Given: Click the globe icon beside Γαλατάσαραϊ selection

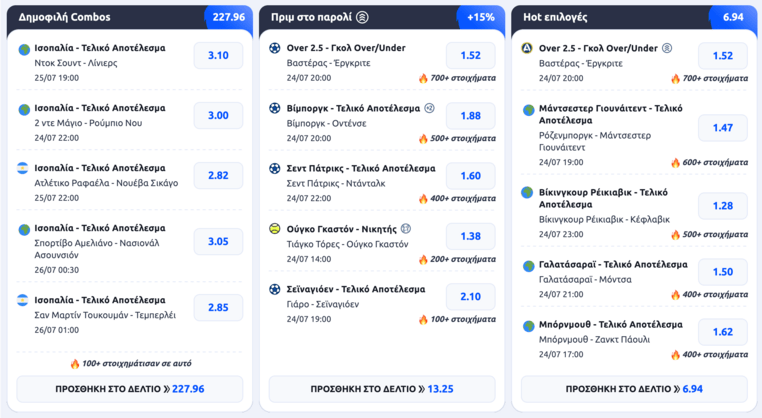Looking at the screenshot, I should [x=528, y=266].
